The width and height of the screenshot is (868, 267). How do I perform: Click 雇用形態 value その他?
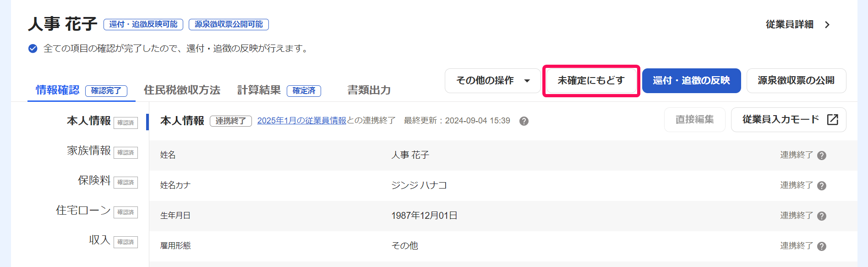[404, 246]
